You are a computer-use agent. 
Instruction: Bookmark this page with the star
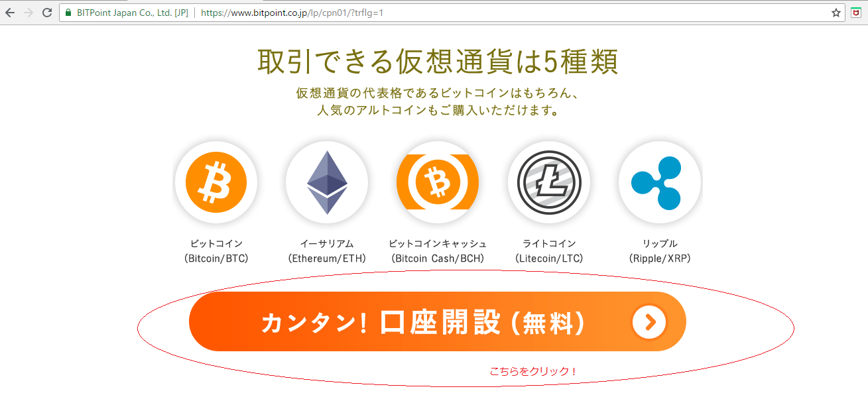[x=837, y=13]
